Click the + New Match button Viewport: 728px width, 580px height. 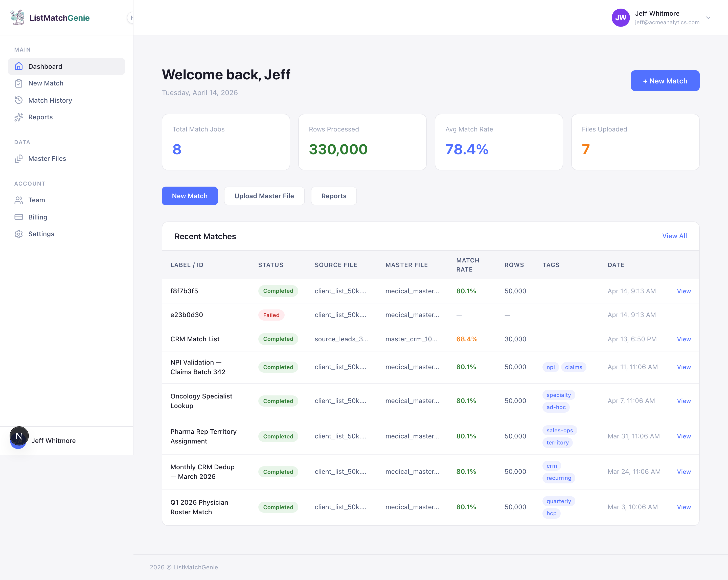point(665,81)
